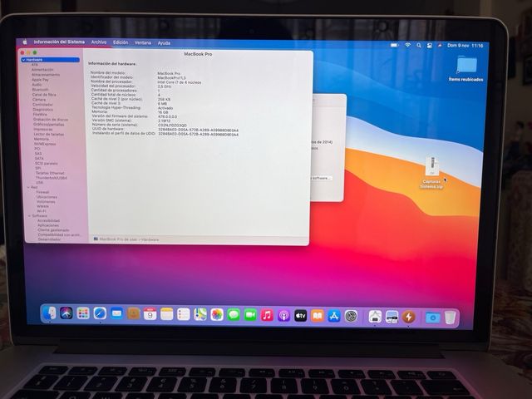The image size is (532, 399).
Task: Open the Mail app in Dock
Action: pos(116,314)
